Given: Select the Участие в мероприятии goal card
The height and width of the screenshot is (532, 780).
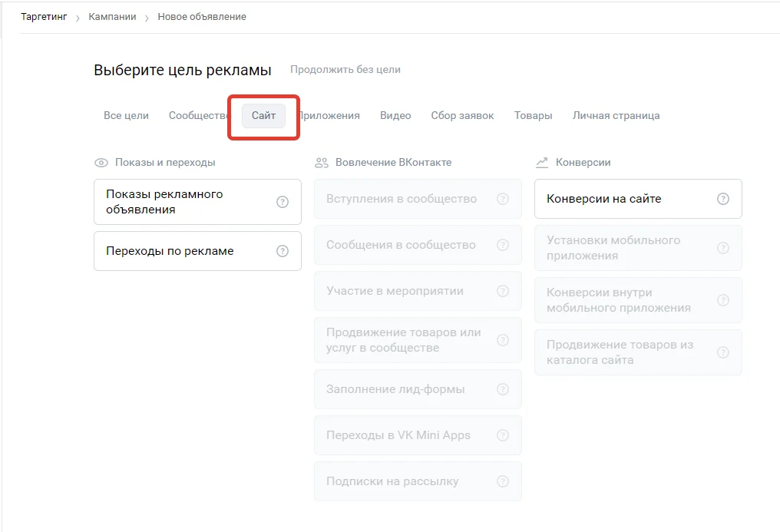Looking at the screenshot, I should tap(418, 291).
